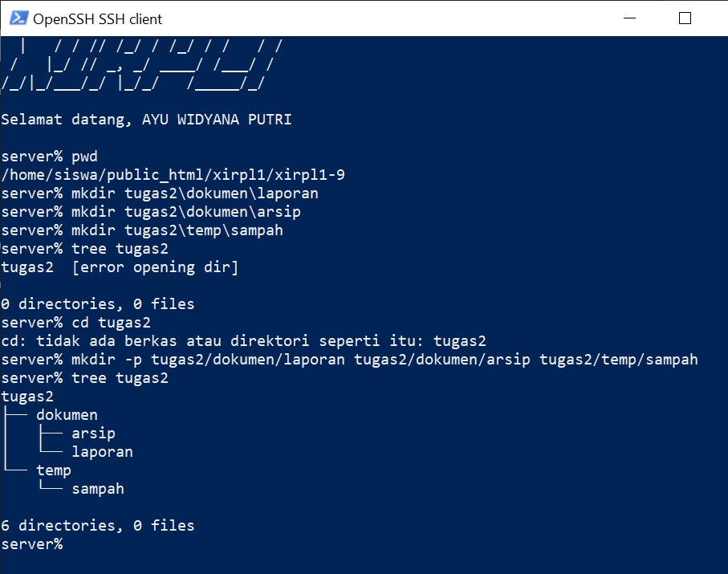Click the 'mkdir -p' command line
This screenshot has width=728, height=574.
[x=349, y=360]
